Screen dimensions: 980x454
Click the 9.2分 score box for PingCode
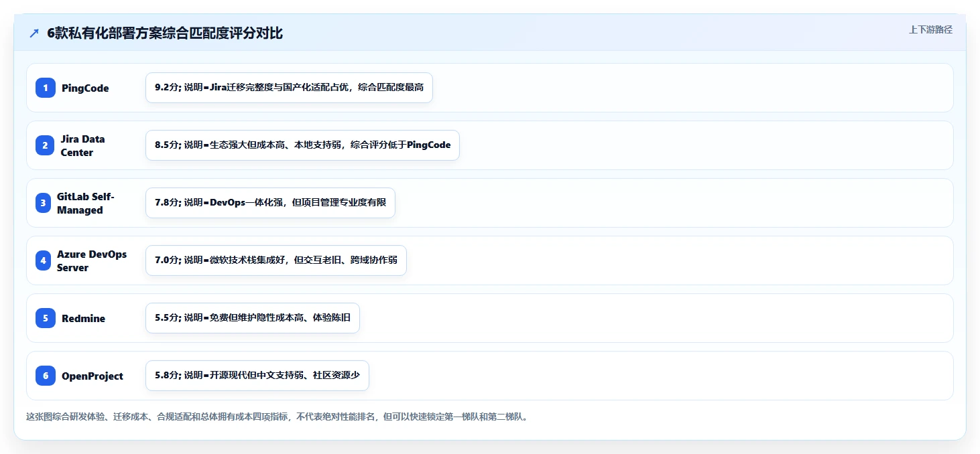click(x=289, y=88)
